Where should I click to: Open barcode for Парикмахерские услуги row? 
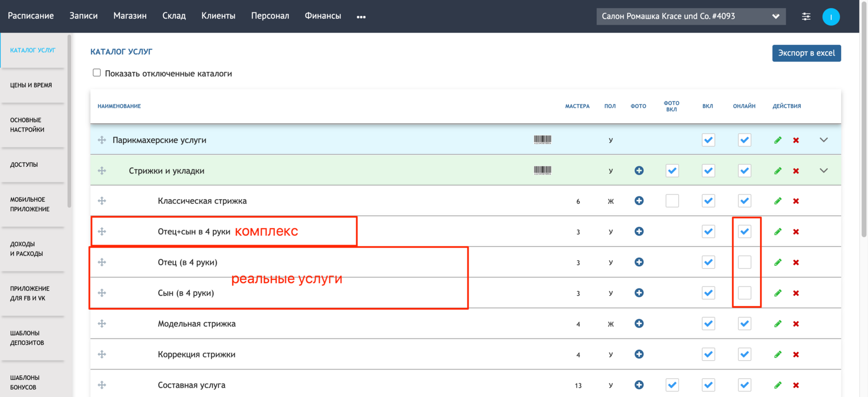point(542,139)
